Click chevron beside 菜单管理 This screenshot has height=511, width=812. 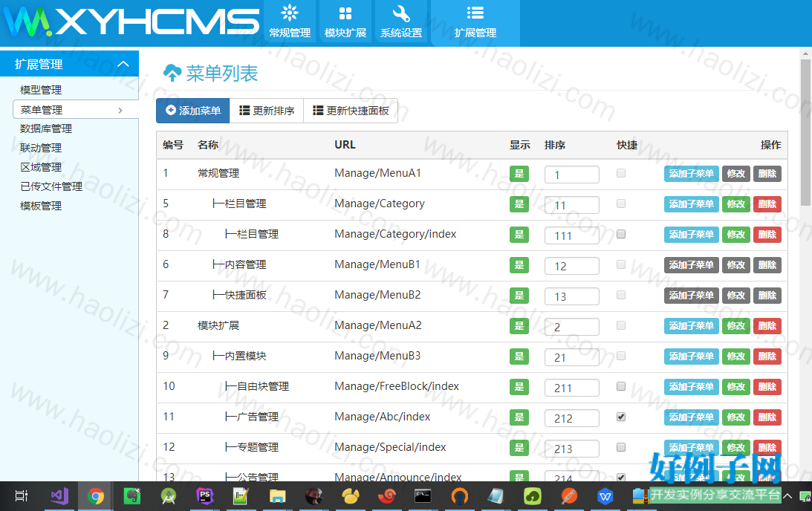point(120,110)
